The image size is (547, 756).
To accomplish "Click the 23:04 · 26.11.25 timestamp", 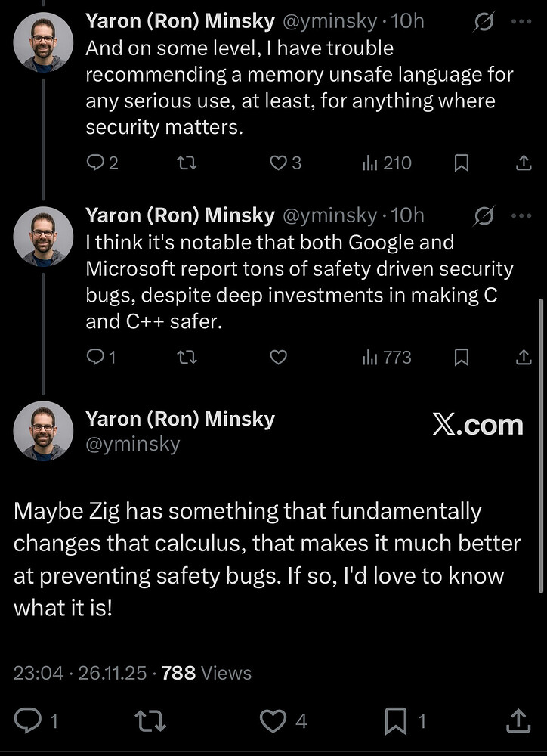I will pos(80,672).
